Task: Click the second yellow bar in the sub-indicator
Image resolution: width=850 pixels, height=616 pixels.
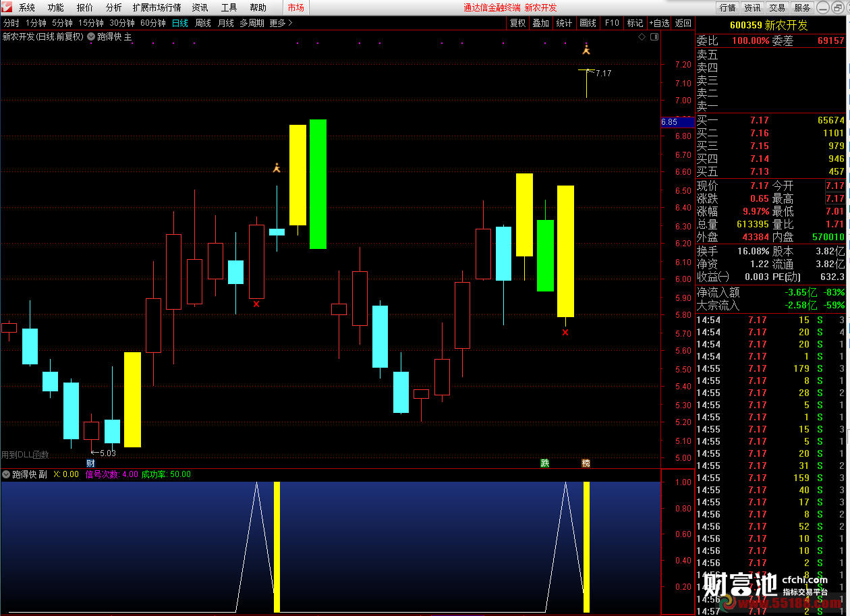Action: (586, 547)
